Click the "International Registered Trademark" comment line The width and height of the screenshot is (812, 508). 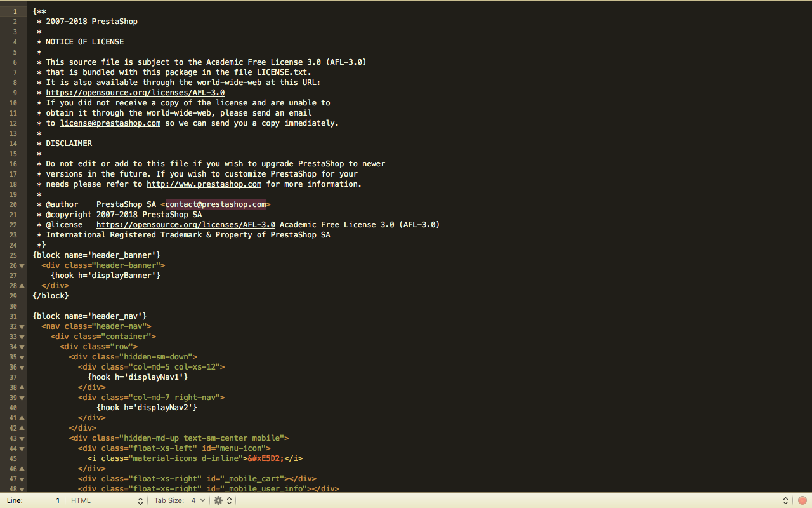click(188, 235)
